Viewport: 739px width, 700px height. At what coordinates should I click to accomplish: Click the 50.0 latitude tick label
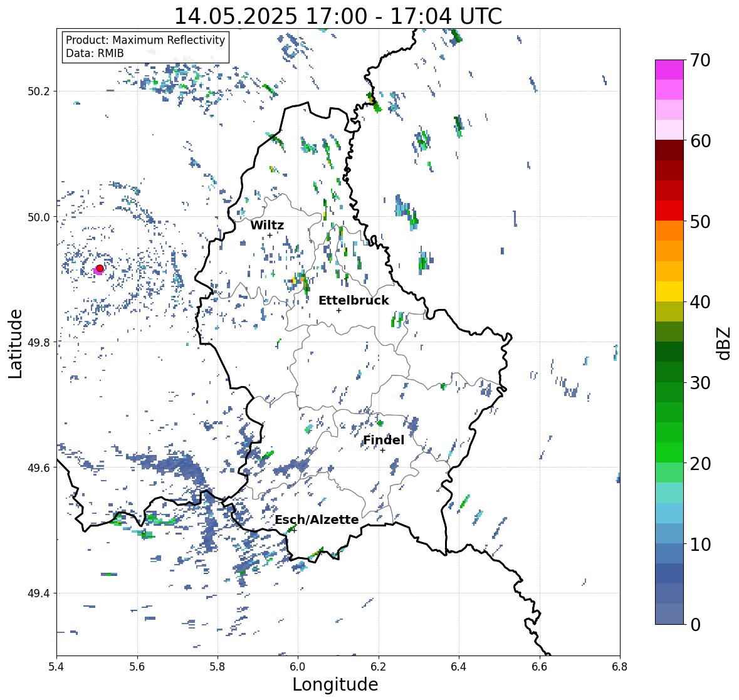click(x=39, y=217)
